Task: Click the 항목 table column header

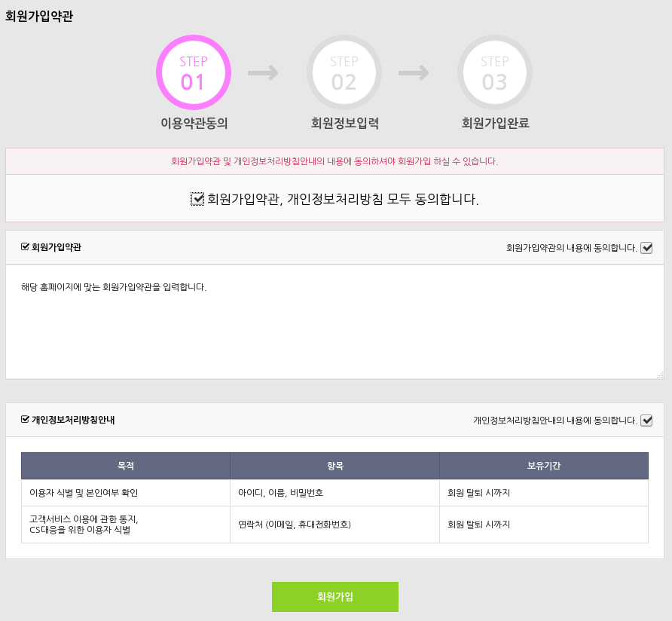Action: click(x=334, y=466)
